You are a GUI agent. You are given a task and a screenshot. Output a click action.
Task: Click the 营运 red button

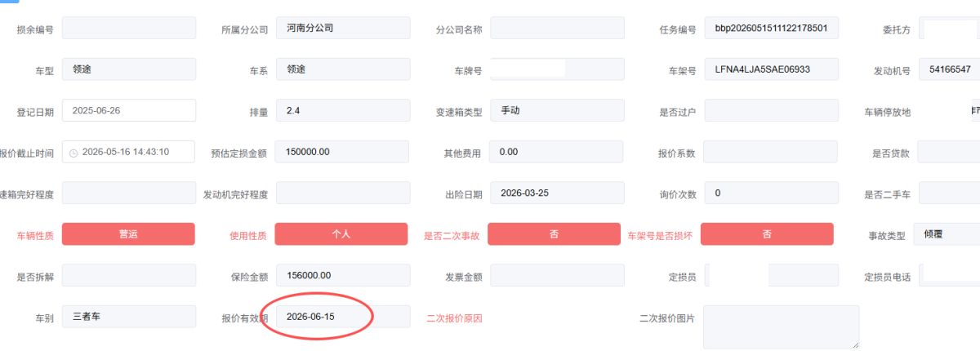128,234
